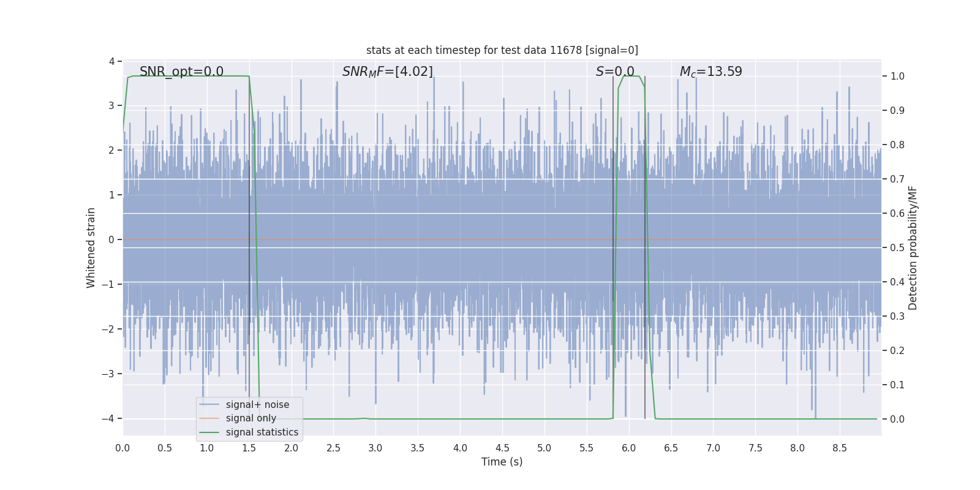Image resolution: width=980 pixels, height=490 pixels.
Task: Click the 'Whitened strain' axis label
Action: 91,247
